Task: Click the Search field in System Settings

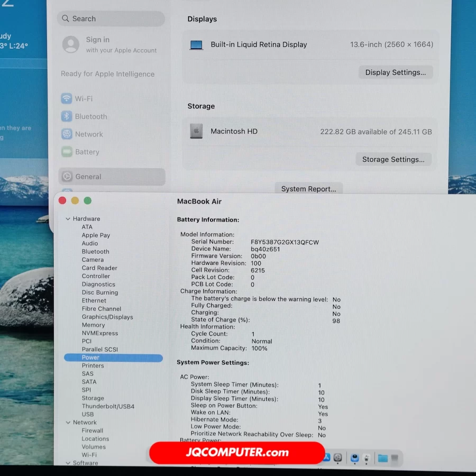Action: 111,19
